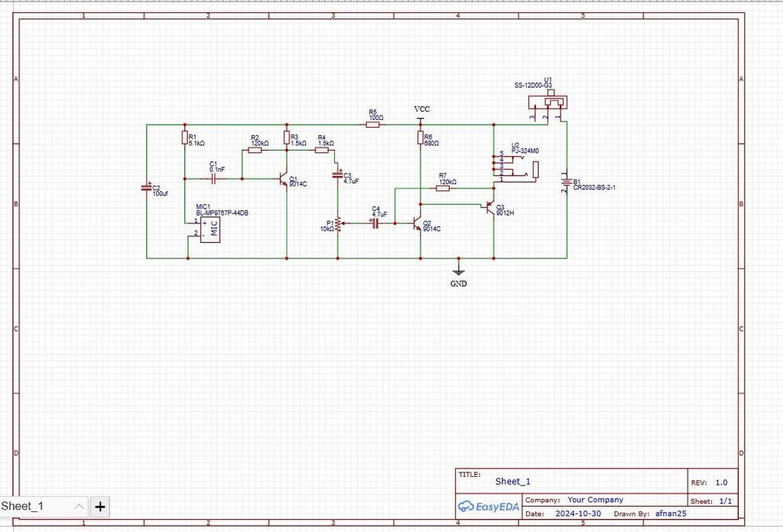Click the 9012H transistor value label

pos(505,213)
